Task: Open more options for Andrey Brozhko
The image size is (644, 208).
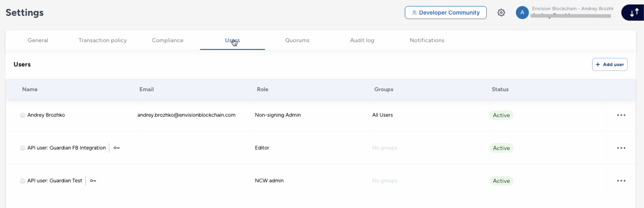Action: click(621, 115)
